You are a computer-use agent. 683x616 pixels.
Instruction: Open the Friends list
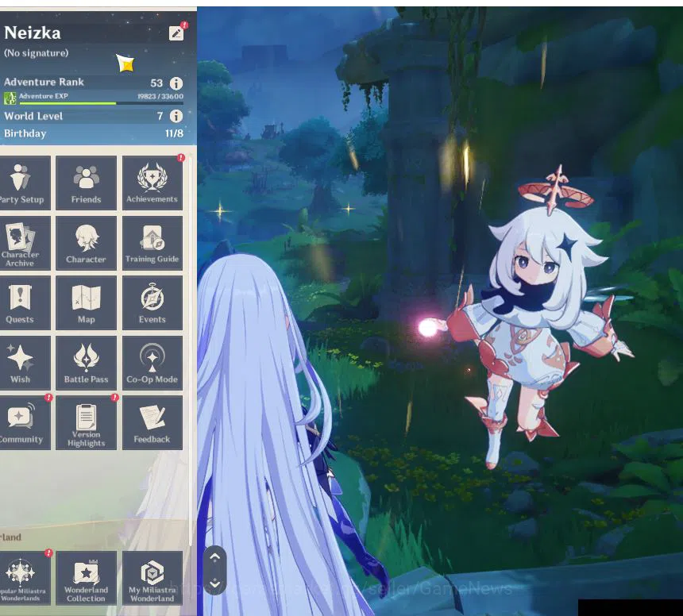(x=87, y=183)
